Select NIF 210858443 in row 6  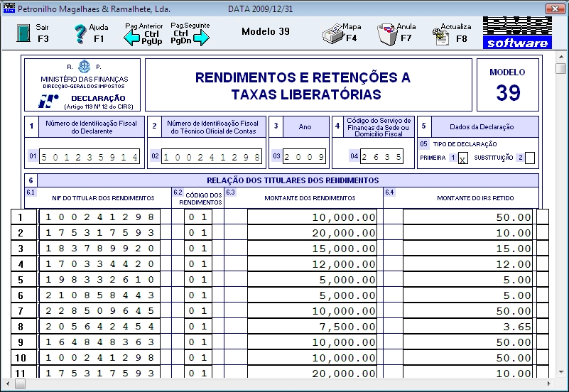click(x=99, y=295)
